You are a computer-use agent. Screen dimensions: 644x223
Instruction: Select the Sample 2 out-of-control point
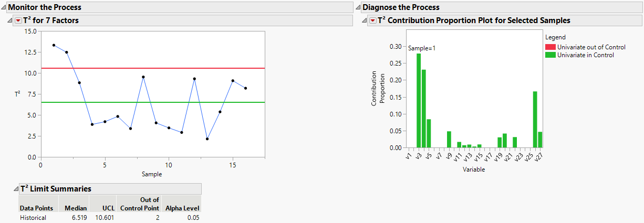click(66, 52)
